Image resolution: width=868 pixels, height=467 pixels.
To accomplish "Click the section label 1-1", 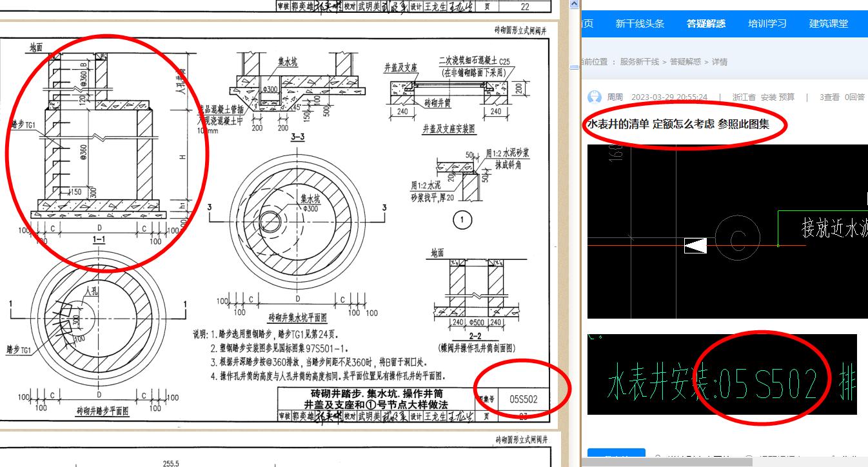I will pyautogui.click(x=99, y=240).
